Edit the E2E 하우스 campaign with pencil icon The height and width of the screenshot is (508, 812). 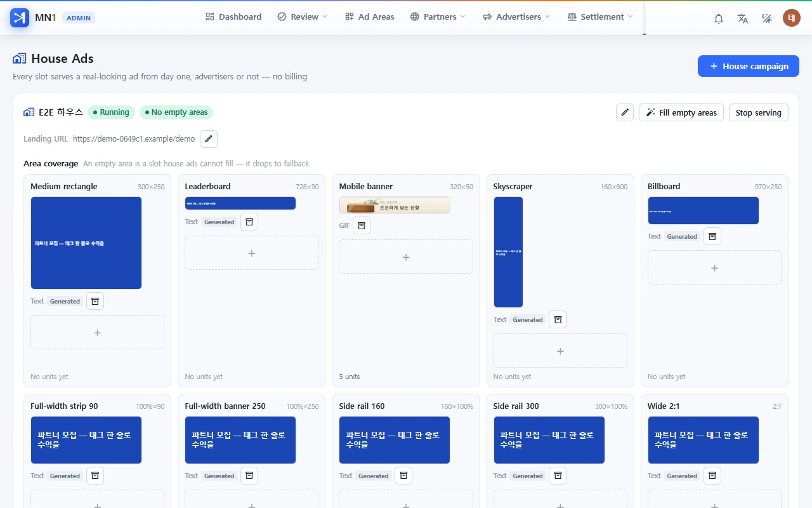(x=625, y=112)
